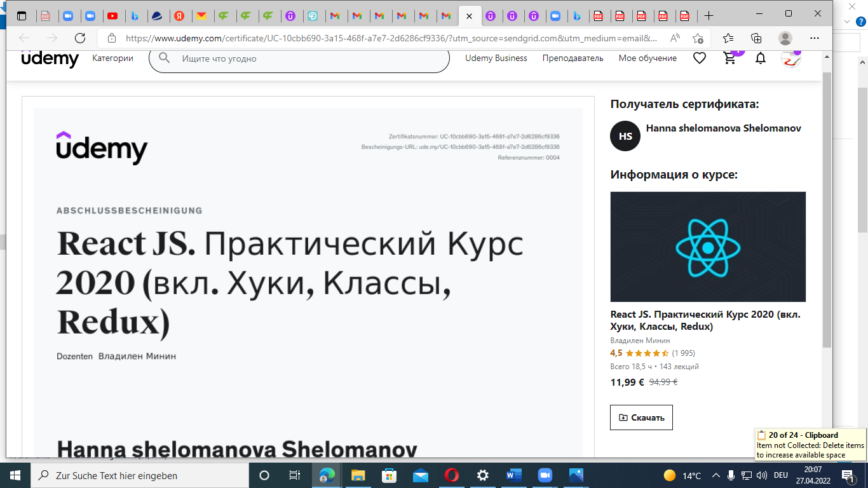The width and height of the screenshot is (868, 488).
Task: Open the Преподаватель link
Action: coord(573,58)
